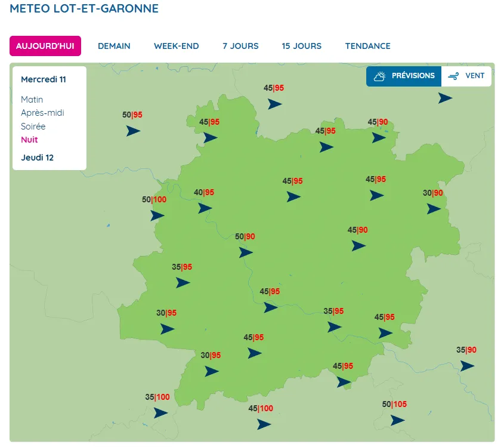Select the Nuit time period
The image size is (504, 447).
tap(29, 140)
